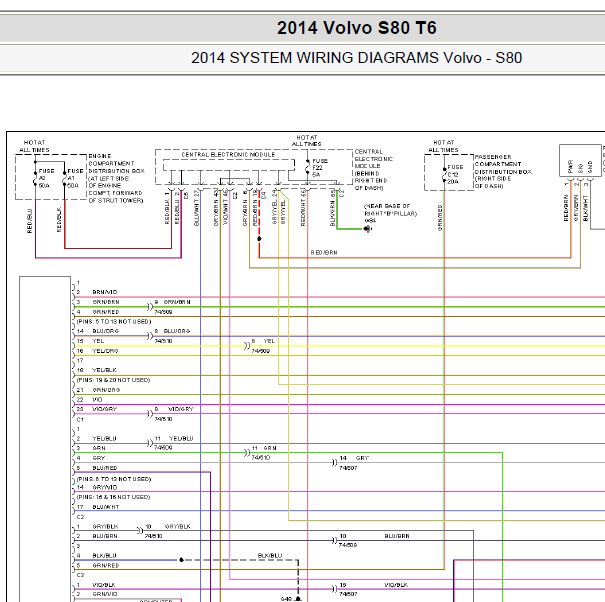The height and width of the screenshot is (602, 605).
Task: Select pin 14 "GRY/VIO" wire label
Action: click(x=105, y=487)
